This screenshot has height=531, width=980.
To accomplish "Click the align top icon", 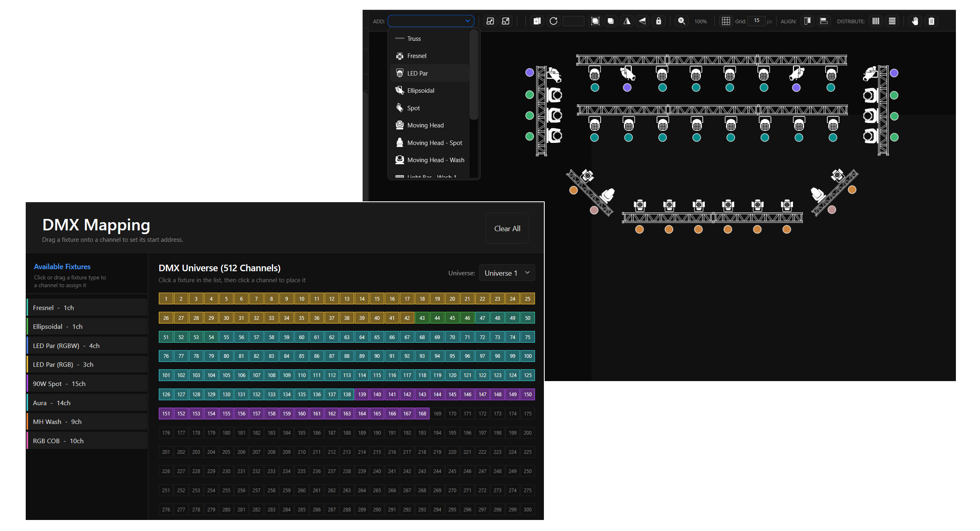I will [x=807, y=21].
